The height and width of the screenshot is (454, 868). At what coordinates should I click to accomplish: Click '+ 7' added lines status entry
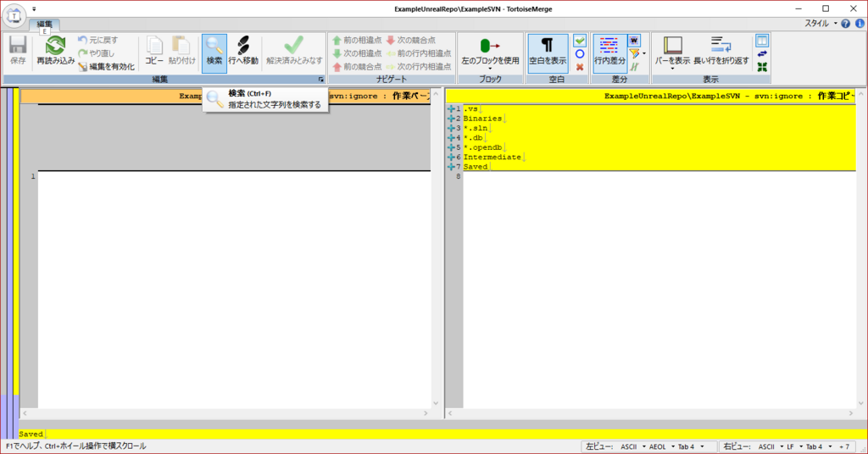point(844,446)
